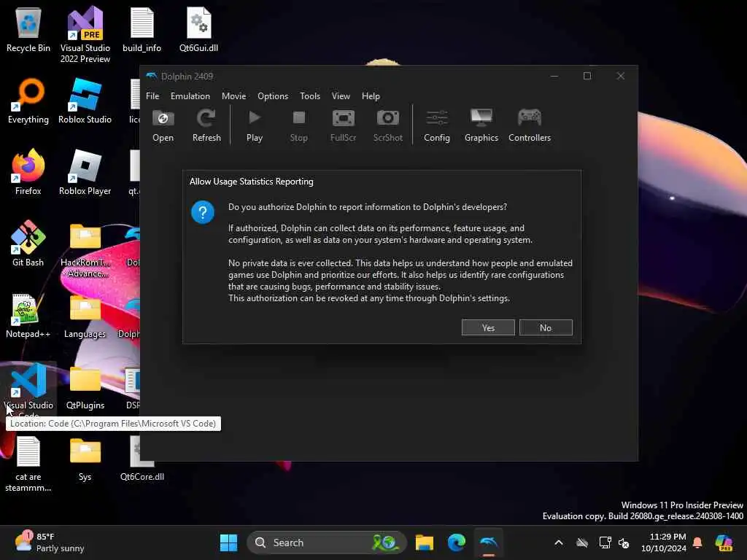
Task: Take a screenshot with the ScrShot icon
Action: 388,125
